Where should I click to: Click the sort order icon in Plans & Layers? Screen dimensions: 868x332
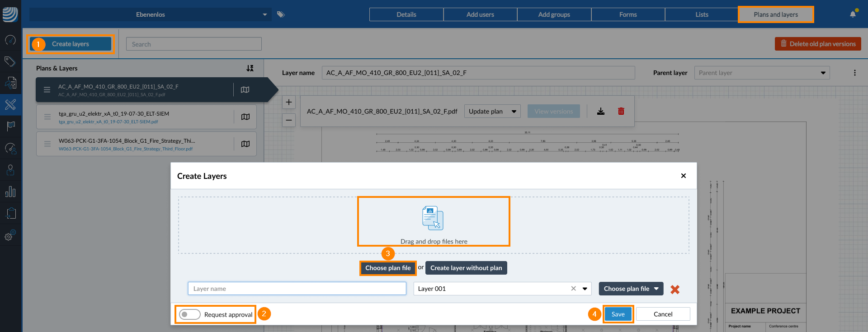point(250,68)
